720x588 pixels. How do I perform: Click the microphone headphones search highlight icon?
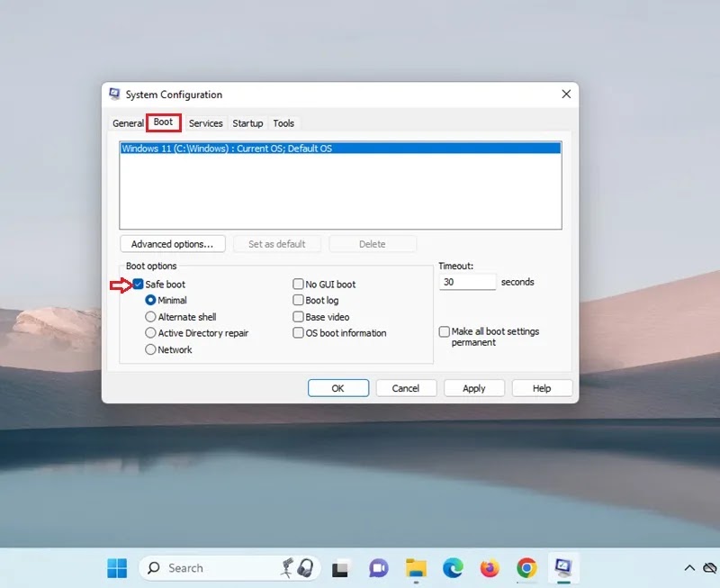[x=298, y=568]
